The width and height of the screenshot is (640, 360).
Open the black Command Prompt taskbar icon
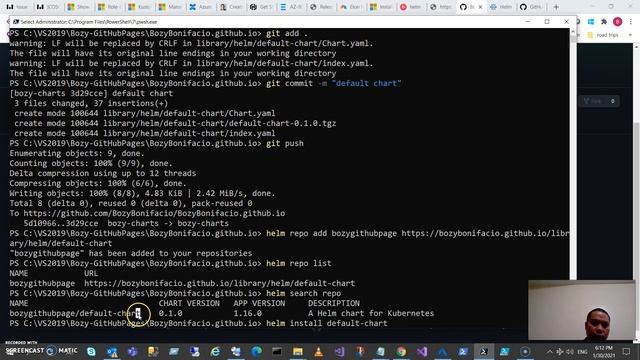[277, 351]
